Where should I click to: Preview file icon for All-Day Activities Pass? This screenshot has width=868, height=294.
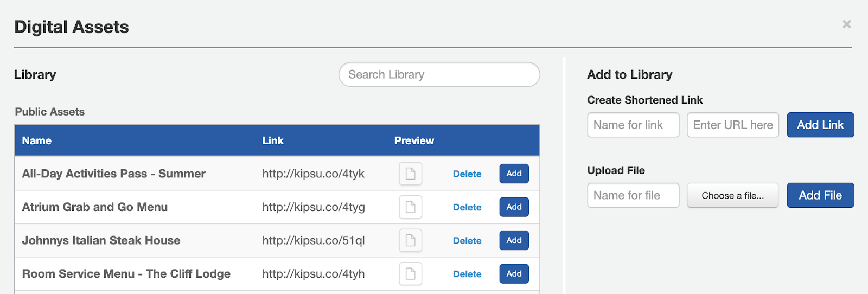point(411,174)
